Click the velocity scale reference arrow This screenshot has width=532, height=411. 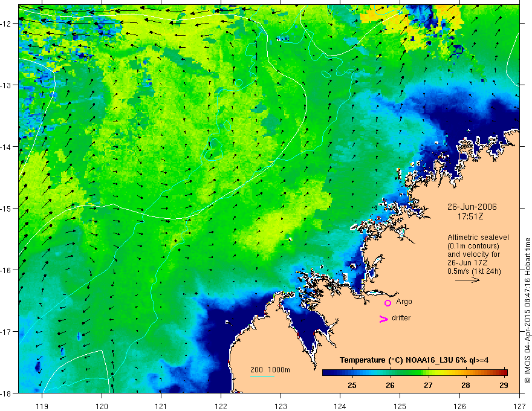tap(467, 280)
